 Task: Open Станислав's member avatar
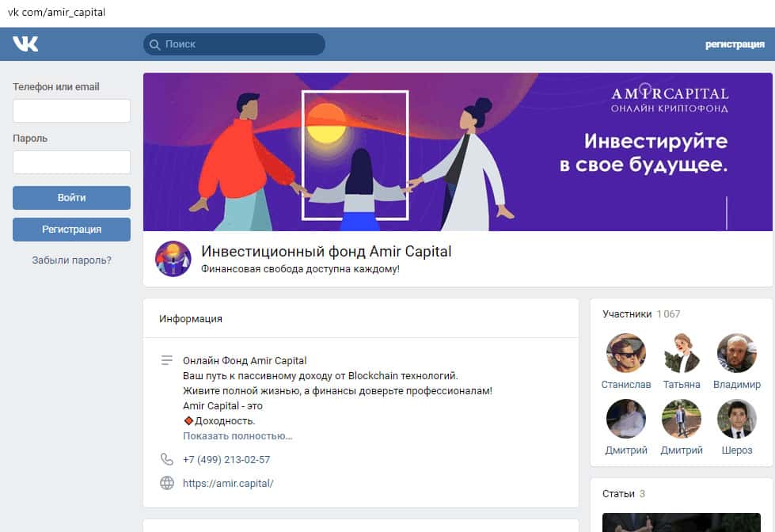click(625, 353)
